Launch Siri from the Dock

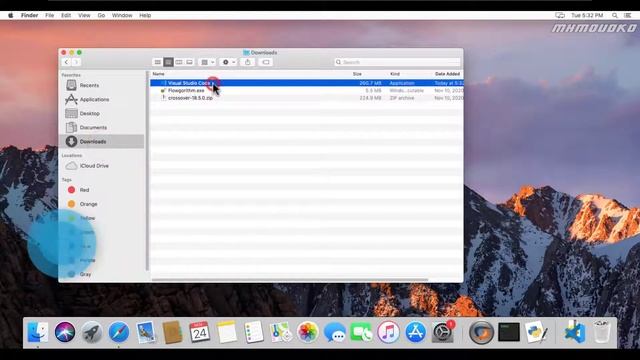[65, 332]
